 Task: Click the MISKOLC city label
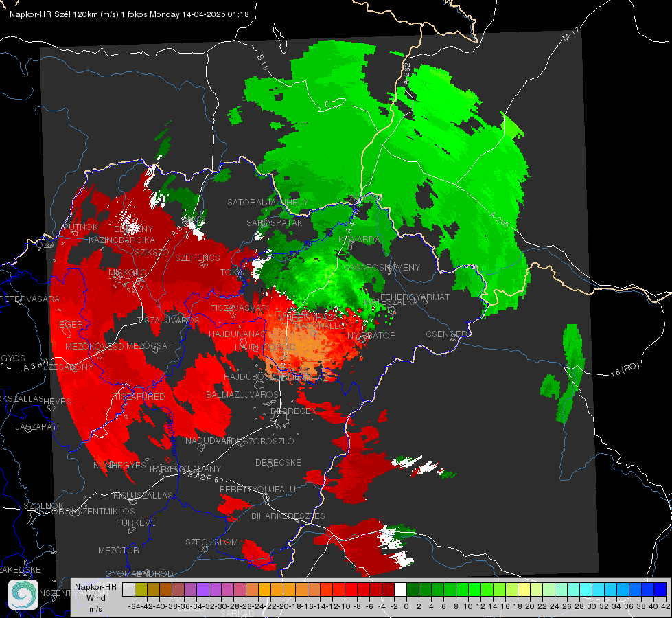point(127,273)
